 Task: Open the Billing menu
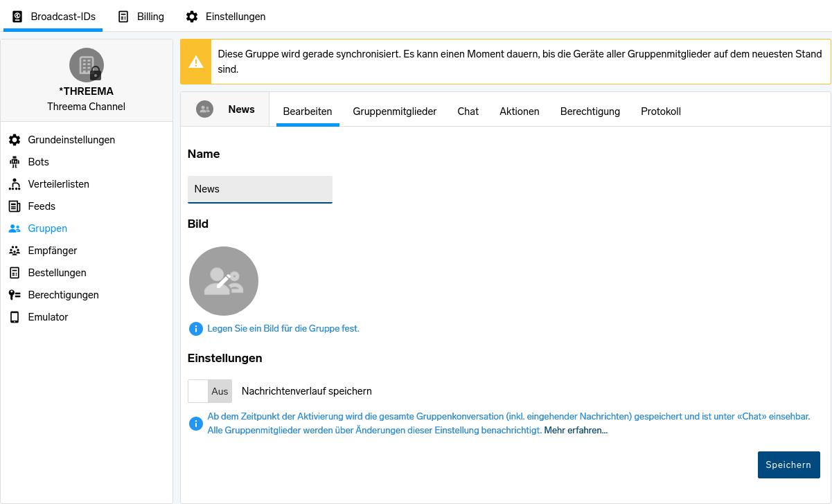point(141,17)
